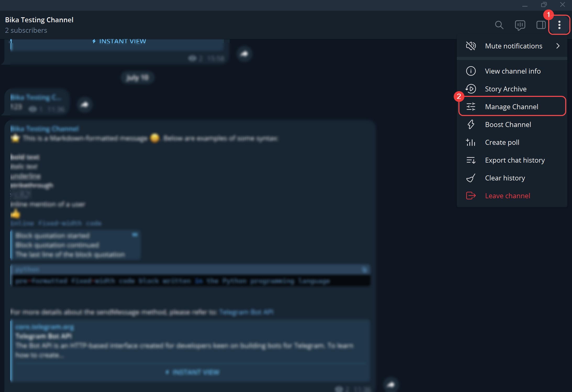Select the Manage Channel option
Screen dimensions: 572x392
pyautogui.click(x=512, y=107)
